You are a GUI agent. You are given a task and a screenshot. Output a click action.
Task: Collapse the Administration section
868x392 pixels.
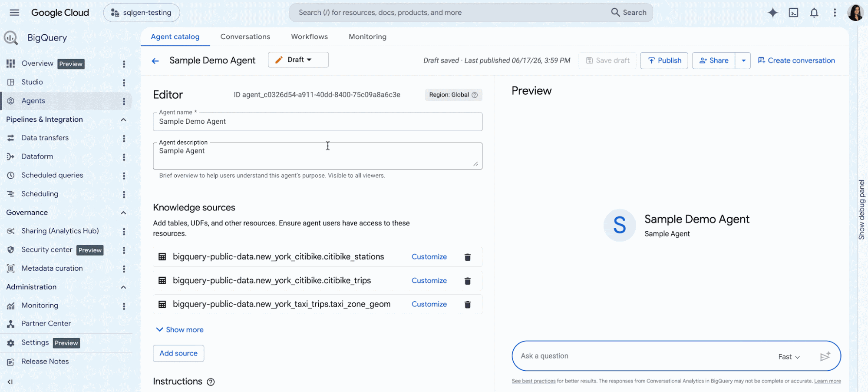(x=123, y=287)
